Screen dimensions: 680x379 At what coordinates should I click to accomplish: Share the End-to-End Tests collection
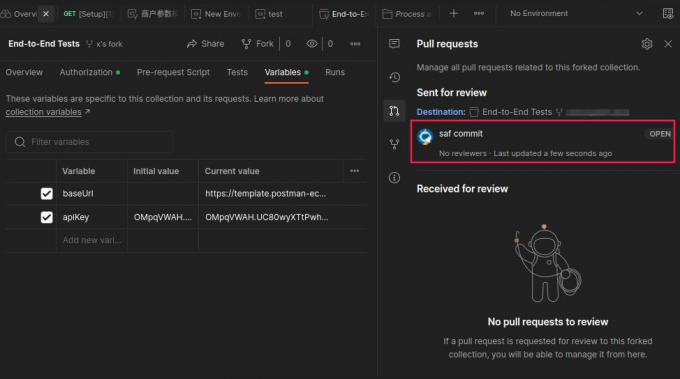[206, 44]
